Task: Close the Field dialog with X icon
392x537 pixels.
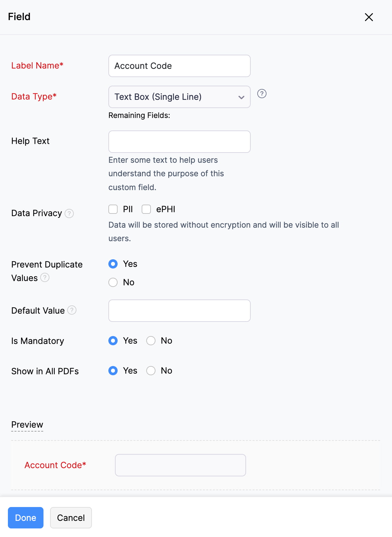Action: 369,17
